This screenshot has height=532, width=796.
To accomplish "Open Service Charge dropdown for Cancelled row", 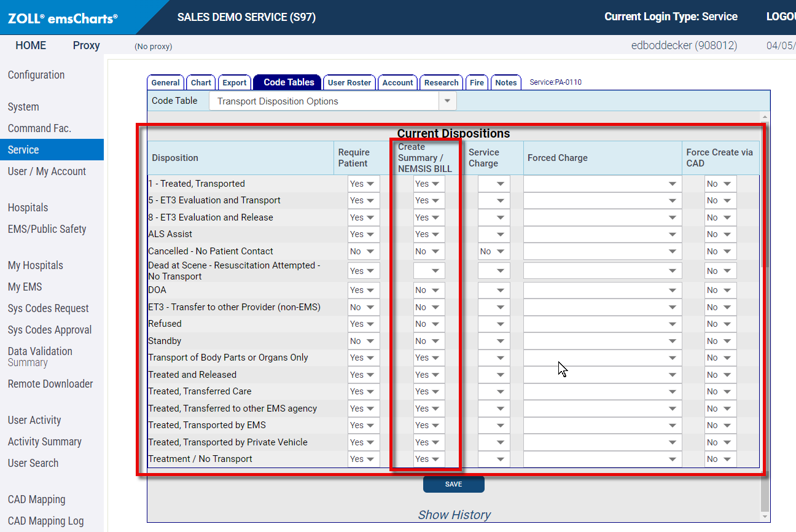I will pyautogui.click(x=494, y=251).
